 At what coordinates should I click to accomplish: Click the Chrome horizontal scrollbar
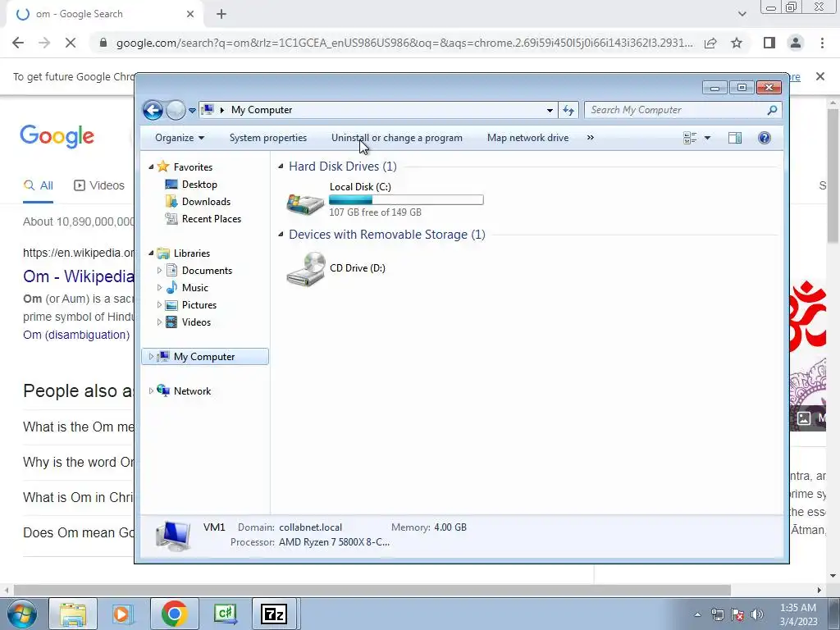(372, 590)
